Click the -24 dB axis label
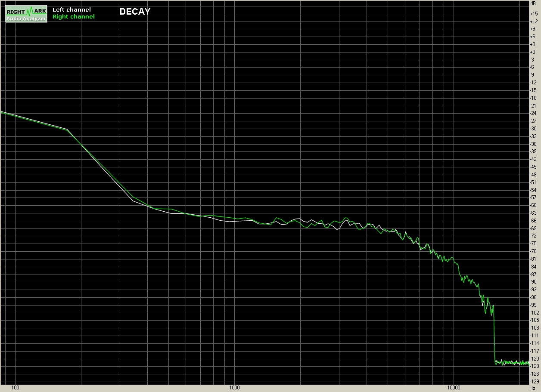Screen dimensions: 541x392 pyautogui.click(x=534, y=113)
